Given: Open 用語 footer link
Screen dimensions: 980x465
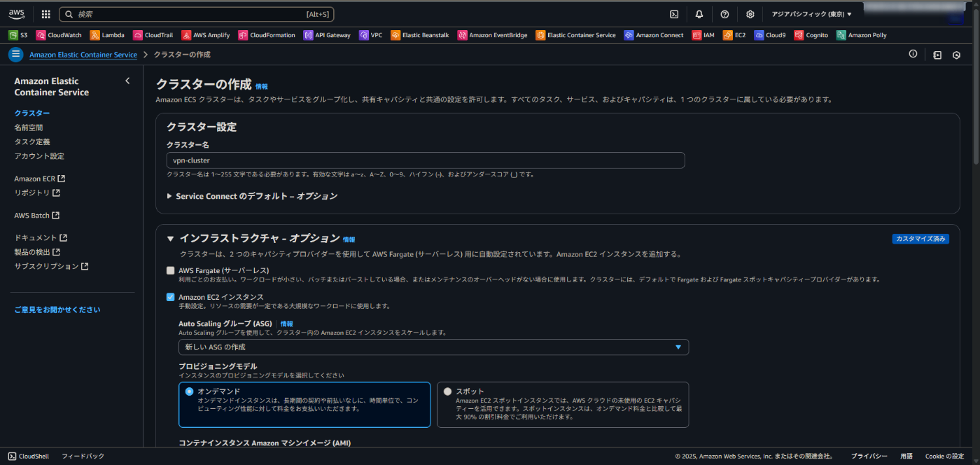Looking at the screenshot, I should 906,456.
